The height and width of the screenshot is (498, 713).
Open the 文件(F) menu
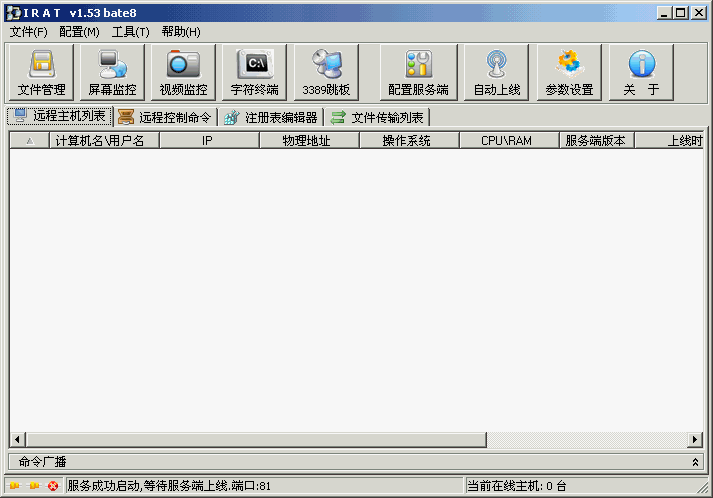point(29,32)
